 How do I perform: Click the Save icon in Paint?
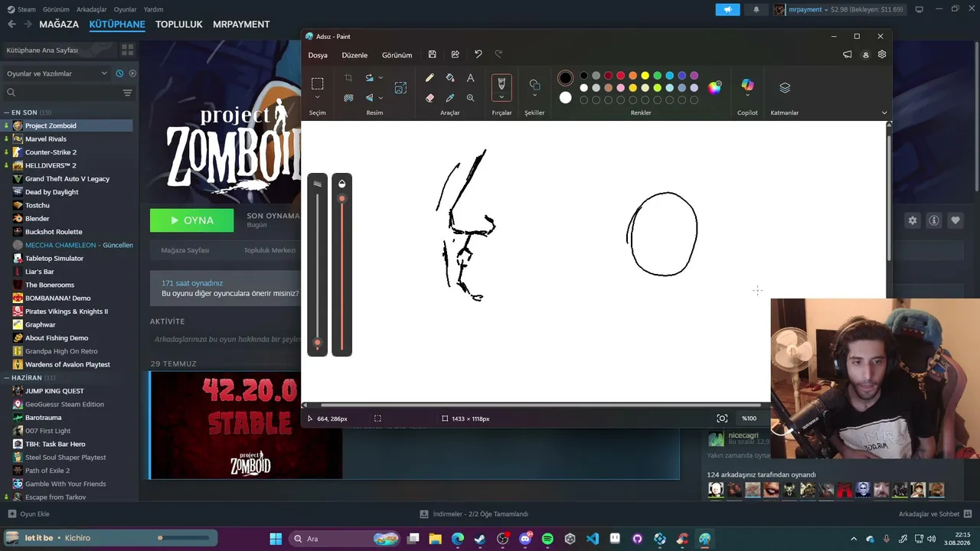[432, 54]
